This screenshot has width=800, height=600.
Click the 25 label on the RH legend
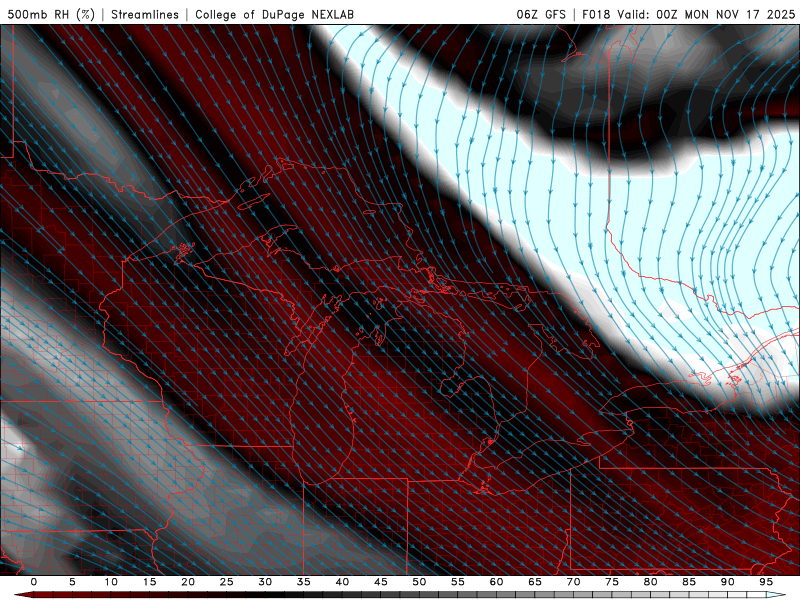pyautogui.click(x=227, y=582)
